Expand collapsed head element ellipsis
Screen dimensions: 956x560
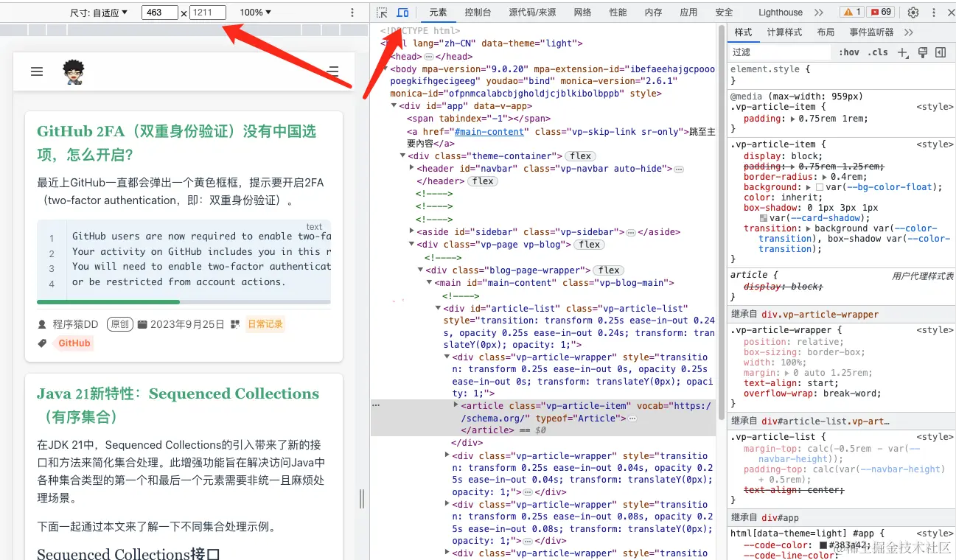coord(429,57)
